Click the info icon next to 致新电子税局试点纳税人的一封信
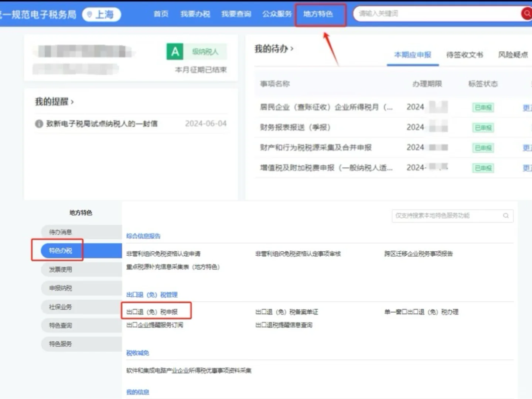 click(39, 124)
